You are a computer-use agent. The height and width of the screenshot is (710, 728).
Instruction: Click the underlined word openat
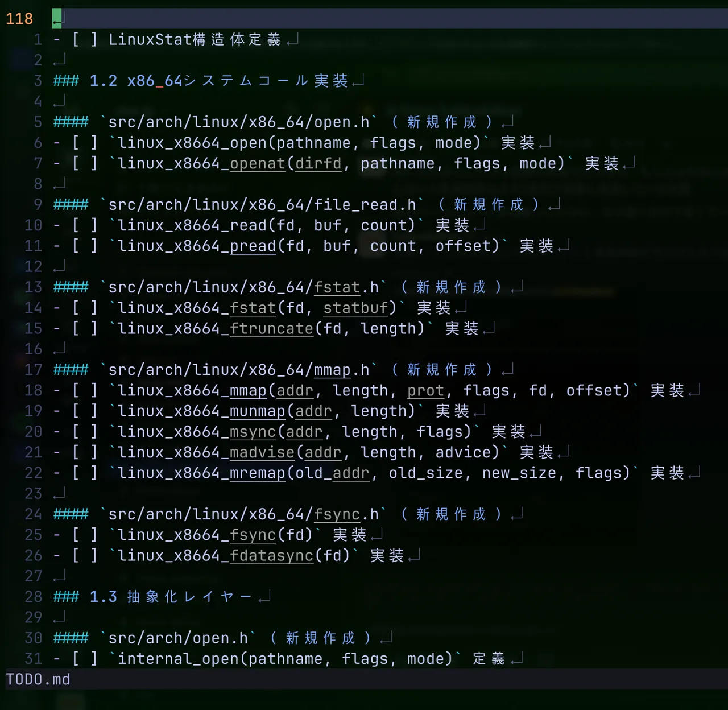(257, 164)
